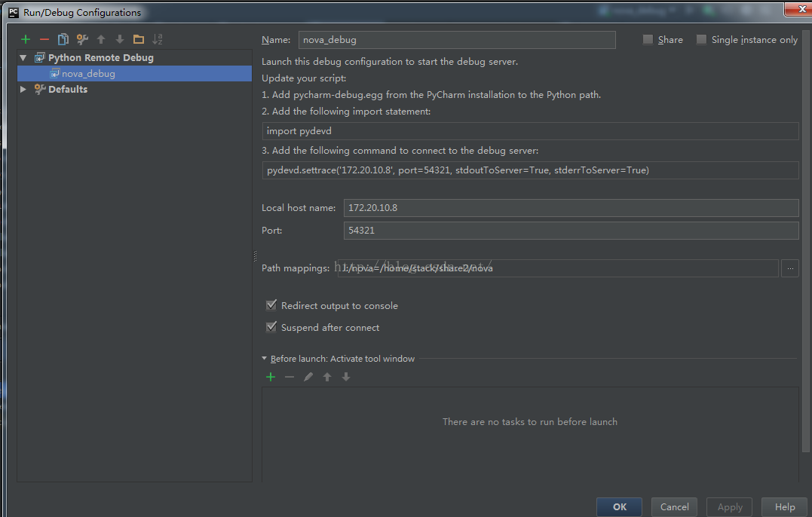Click the Name input field
This screenshot has height=517, width=812.
tap(457, 40)
